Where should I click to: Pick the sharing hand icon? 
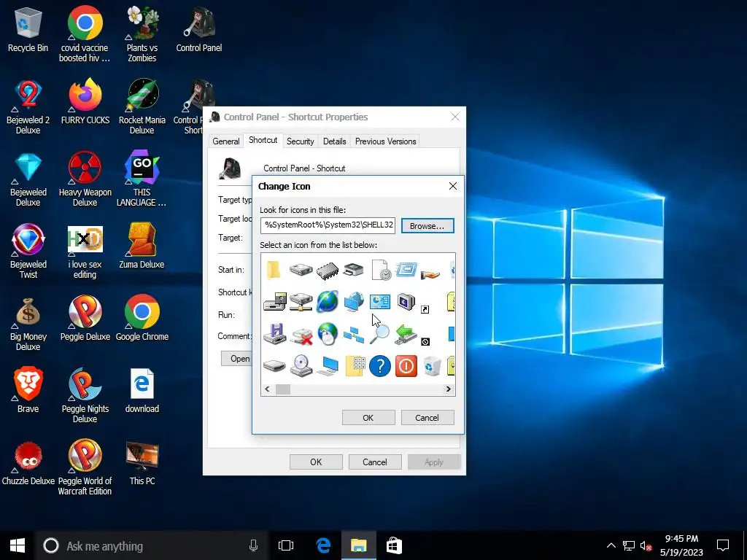430,274
